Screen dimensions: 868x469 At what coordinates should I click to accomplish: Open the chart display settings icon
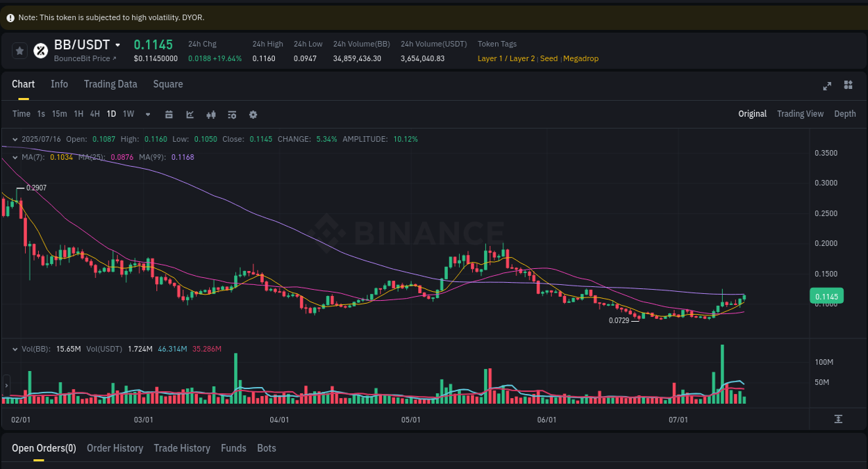(232, 114)
